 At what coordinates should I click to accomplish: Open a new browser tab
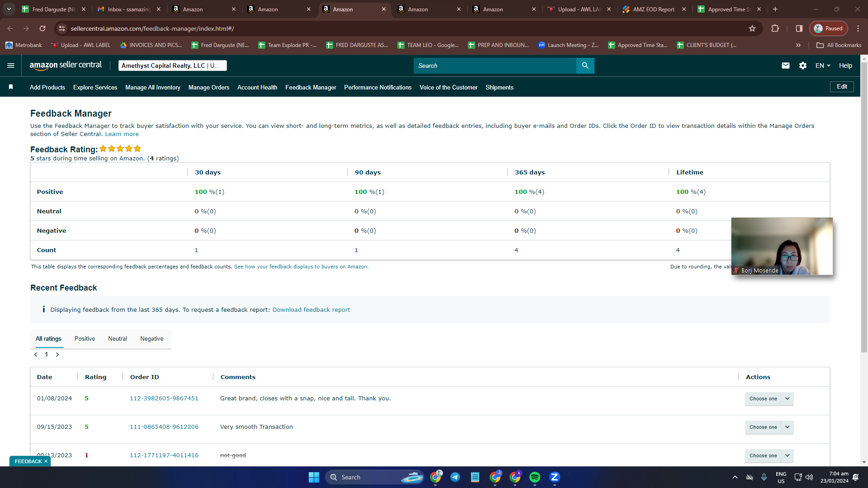pyautogui.click(x=775, y=9)
